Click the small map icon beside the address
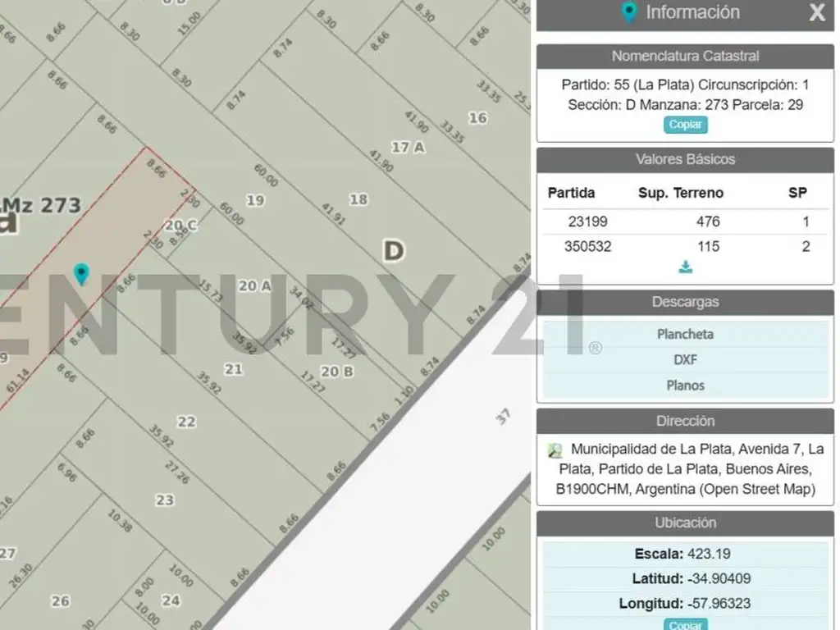 coord(555,450)
